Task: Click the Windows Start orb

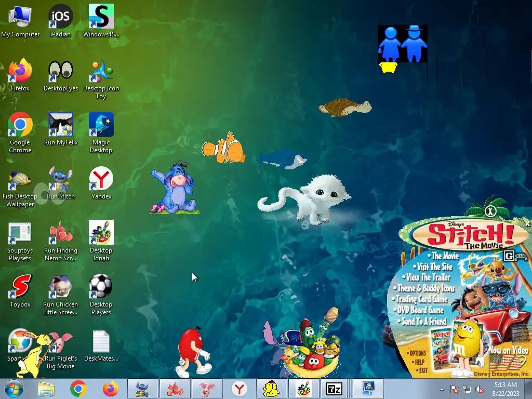Action: point(14,389)
